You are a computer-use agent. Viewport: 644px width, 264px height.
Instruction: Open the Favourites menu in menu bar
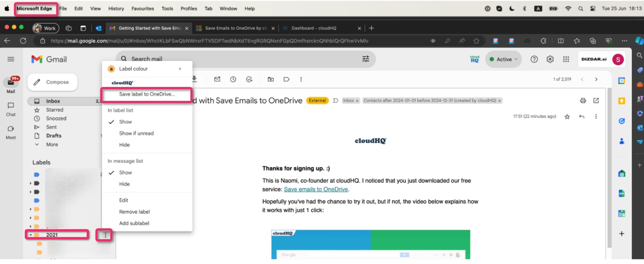(x=142, y=8)
